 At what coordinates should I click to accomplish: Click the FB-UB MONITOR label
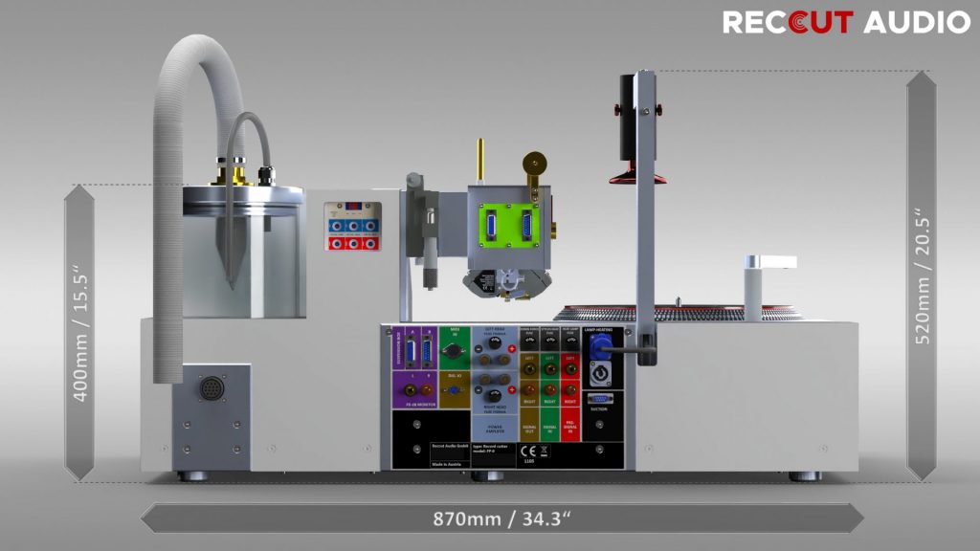pos(421,405)
